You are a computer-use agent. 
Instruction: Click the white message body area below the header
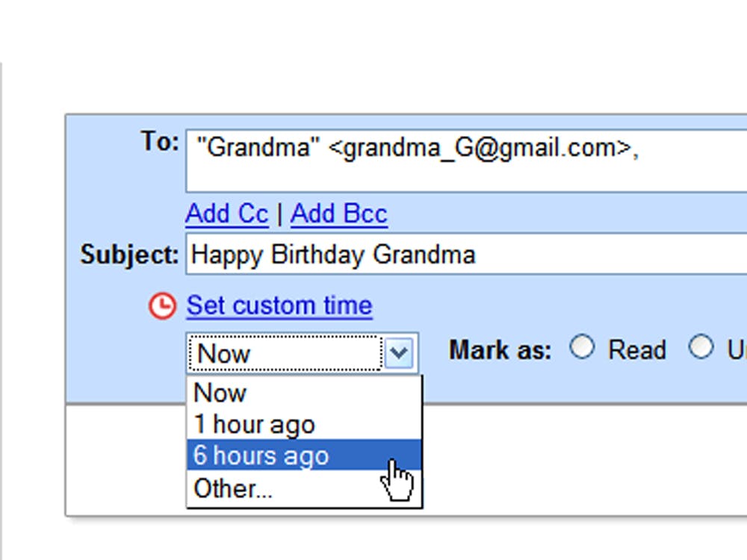(584, 460)
